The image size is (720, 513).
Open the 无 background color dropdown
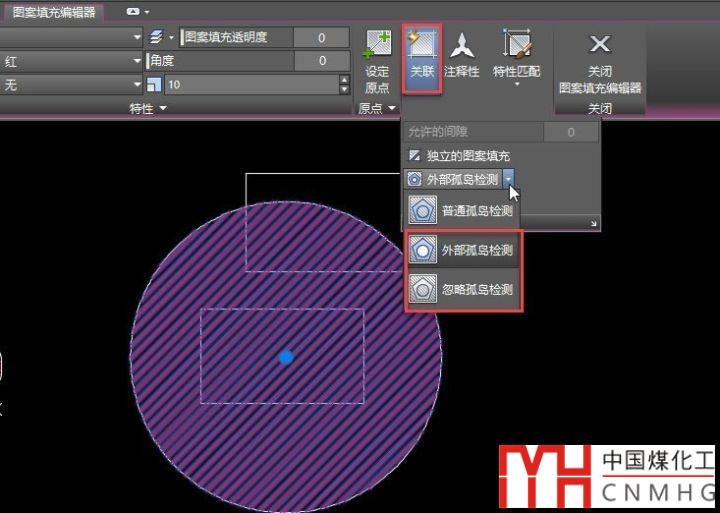point(137,85)
